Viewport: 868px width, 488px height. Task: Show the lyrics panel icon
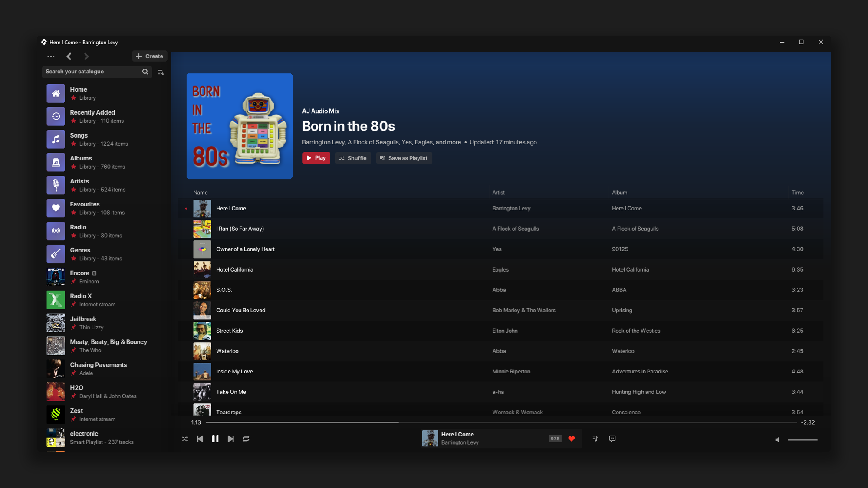[x=612, y=439]
